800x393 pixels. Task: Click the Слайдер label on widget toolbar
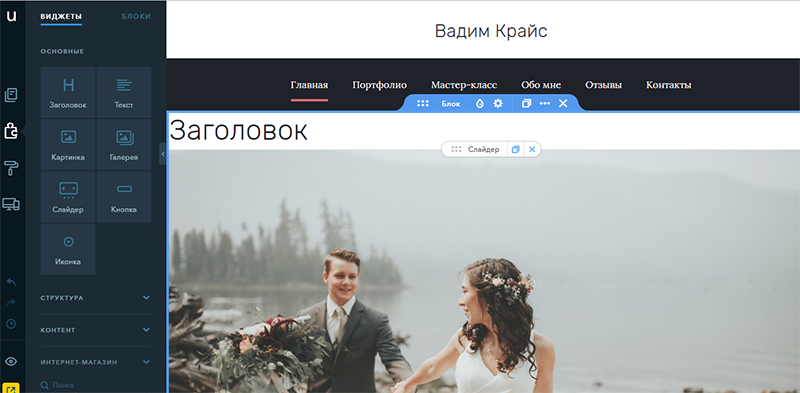pos(484,150)
